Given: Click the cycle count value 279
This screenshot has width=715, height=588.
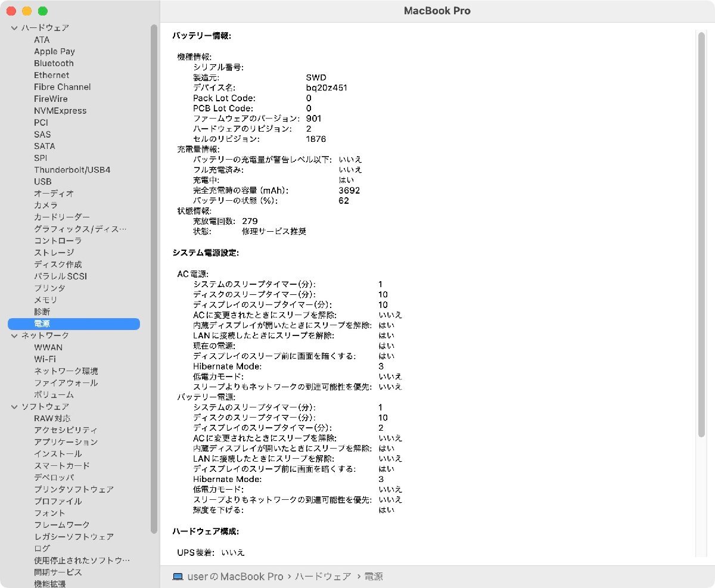Looking at the screenshot, I should click(x=250, y=221).
